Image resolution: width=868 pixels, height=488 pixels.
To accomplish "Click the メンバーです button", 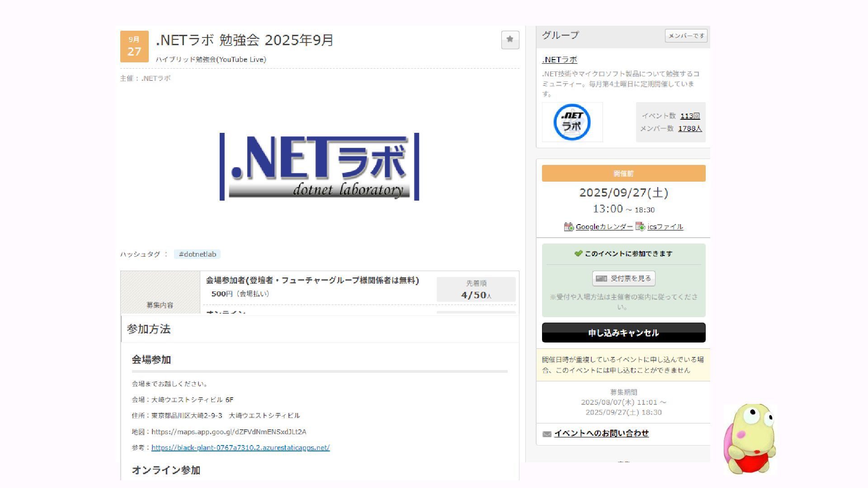I will pos(686,36).
